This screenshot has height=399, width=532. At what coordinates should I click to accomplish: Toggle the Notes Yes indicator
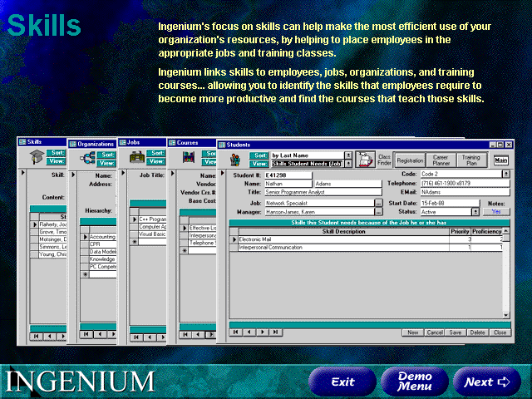click(x=495, y=211)
